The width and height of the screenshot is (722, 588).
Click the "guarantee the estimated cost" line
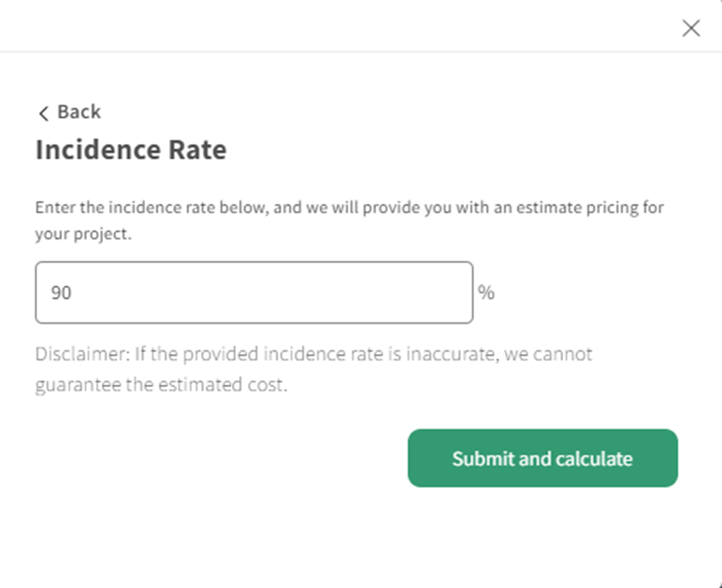click(161, 385)
